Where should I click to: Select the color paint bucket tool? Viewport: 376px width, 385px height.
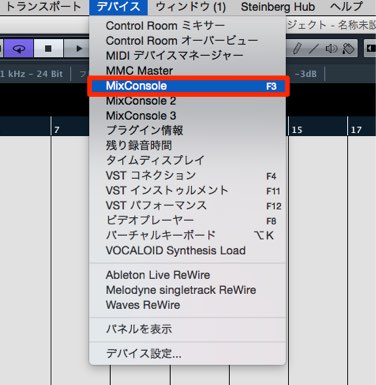[348, 49]
